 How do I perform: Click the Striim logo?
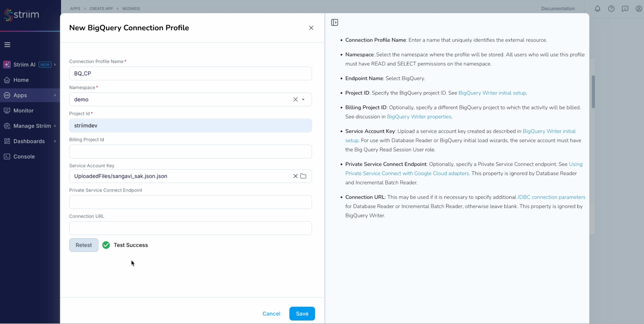click(x=22, y=14)
